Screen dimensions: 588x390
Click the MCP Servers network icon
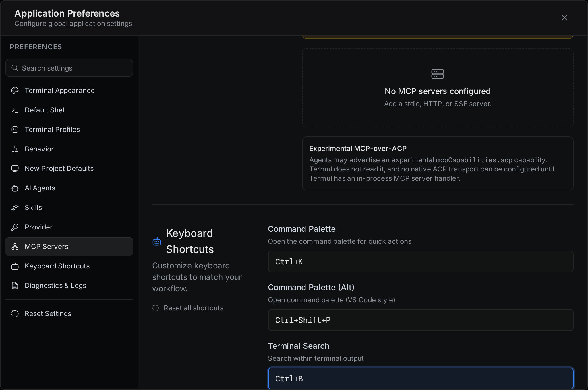point(15,247)
